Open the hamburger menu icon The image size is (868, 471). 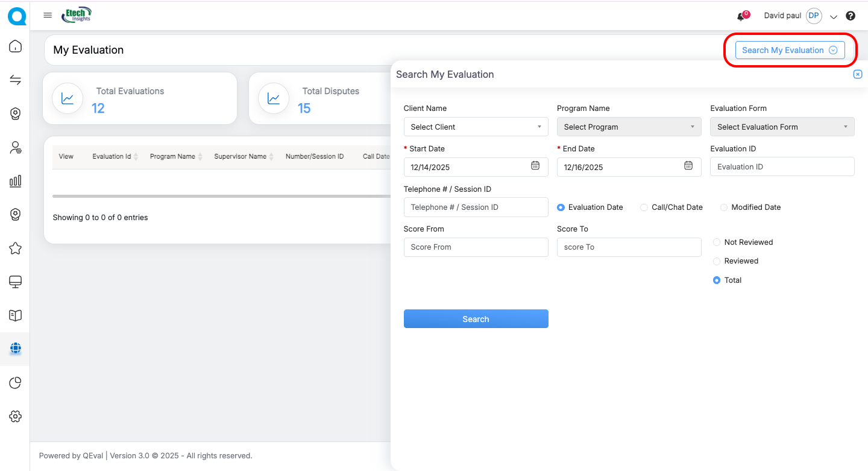pos(48,16)
